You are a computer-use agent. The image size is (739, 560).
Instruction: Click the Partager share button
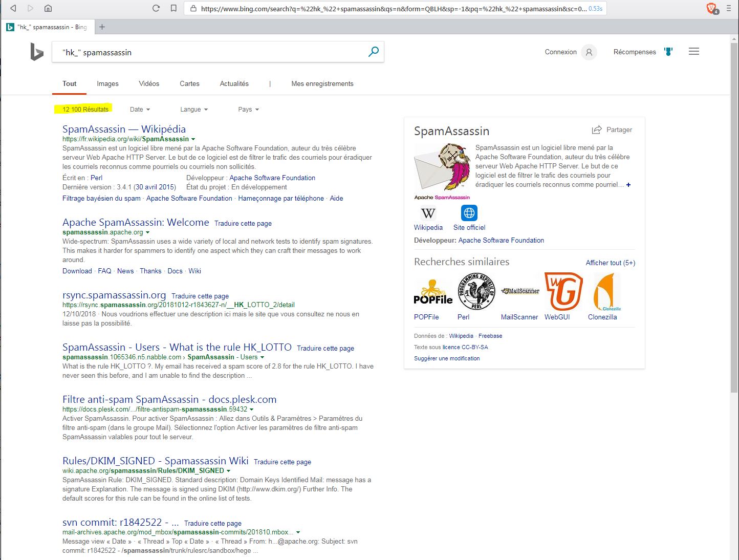pos(612,130)
